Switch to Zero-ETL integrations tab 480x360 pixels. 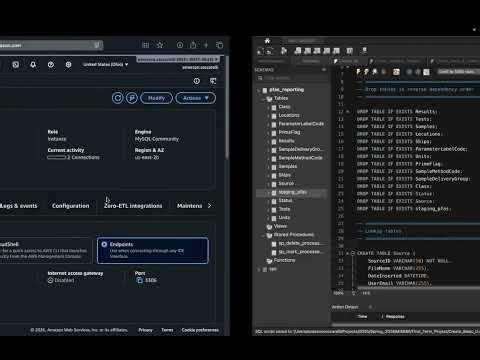pos(133,206)
